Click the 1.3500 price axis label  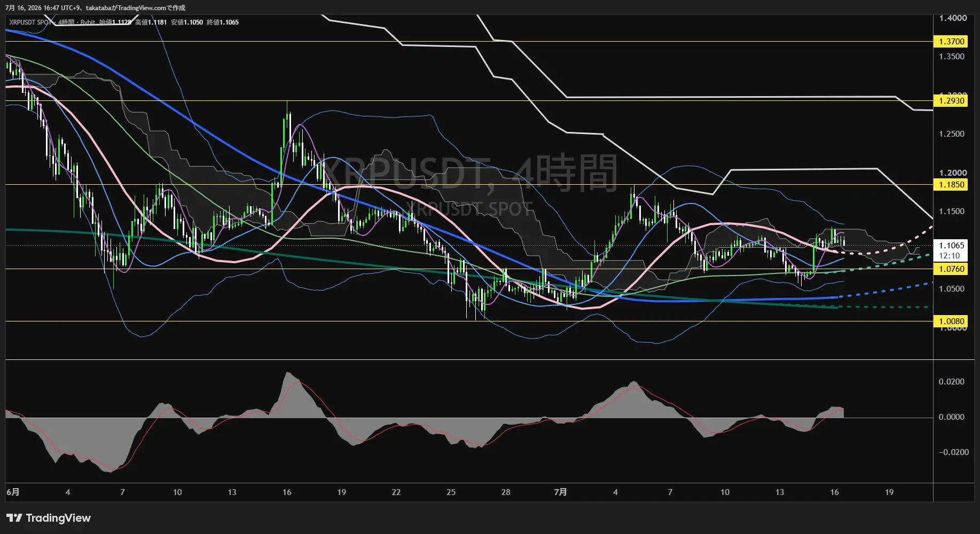pyautogui.click(x=952, y=57)
